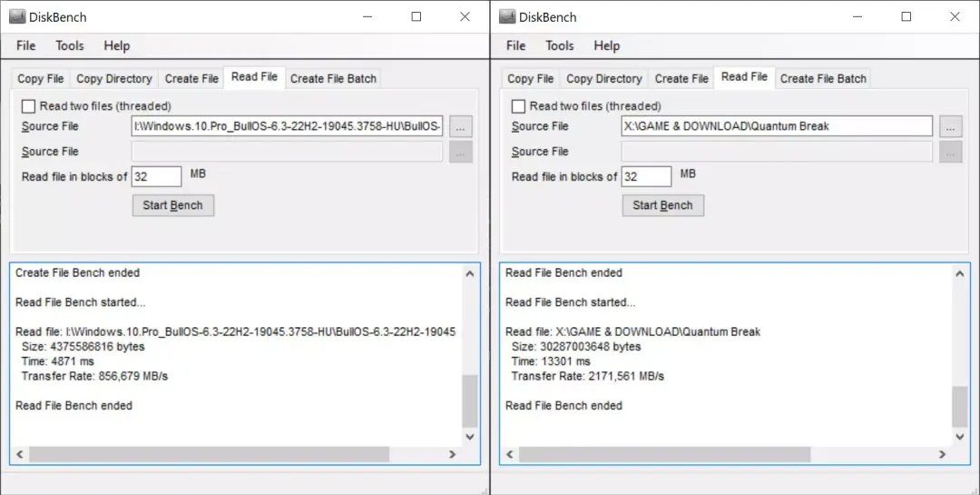Screen dimensions: 980x495
Task: Switch to Copy File tab in left window
Action: tap(41, 79)
